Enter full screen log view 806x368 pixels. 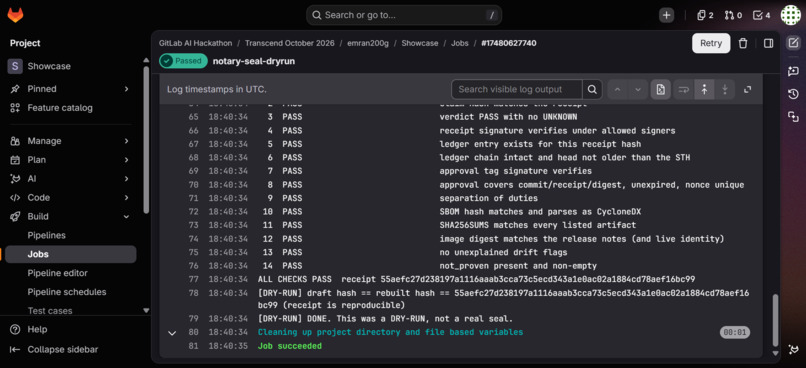click(747, 89)
